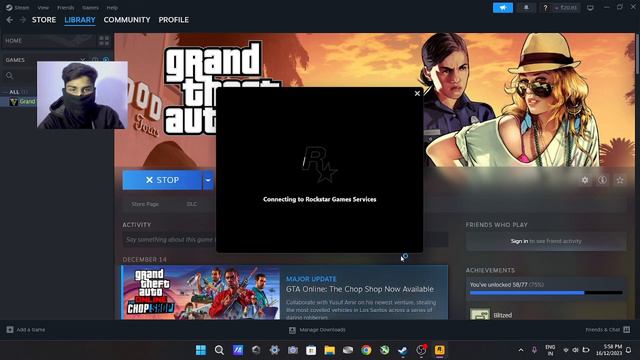The height and width of the screenshot is (360, 640).
Task: Click the question mark help icon
Action: click(545, 7)
